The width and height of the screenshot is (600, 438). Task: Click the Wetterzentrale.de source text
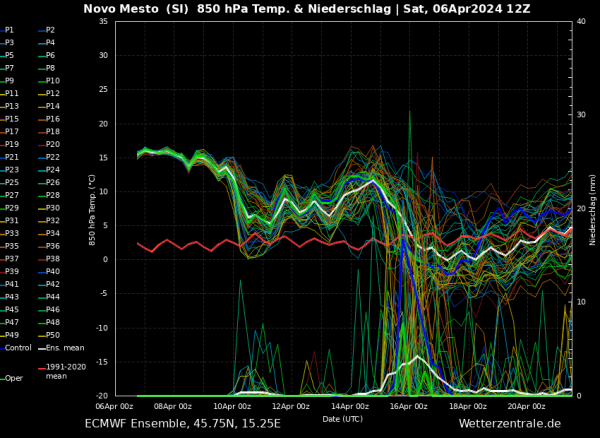point(509,425)
